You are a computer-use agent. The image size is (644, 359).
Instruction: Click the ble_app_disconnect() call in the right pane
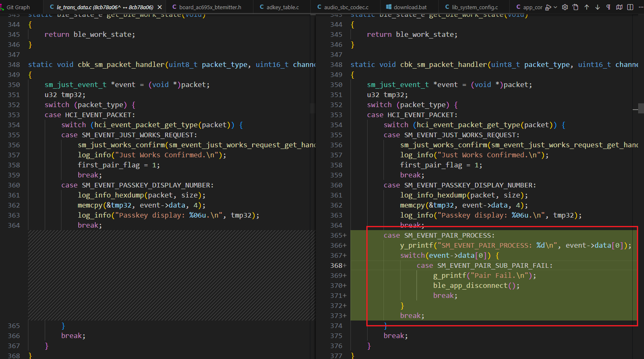point(476,285)
